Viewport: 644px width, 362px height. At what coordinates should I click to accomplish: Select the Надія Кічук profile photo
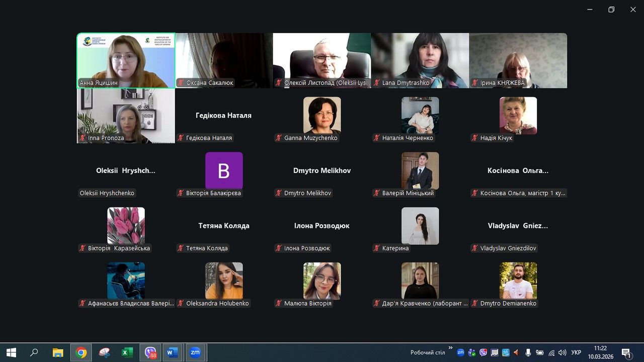[x=518, y=115]
